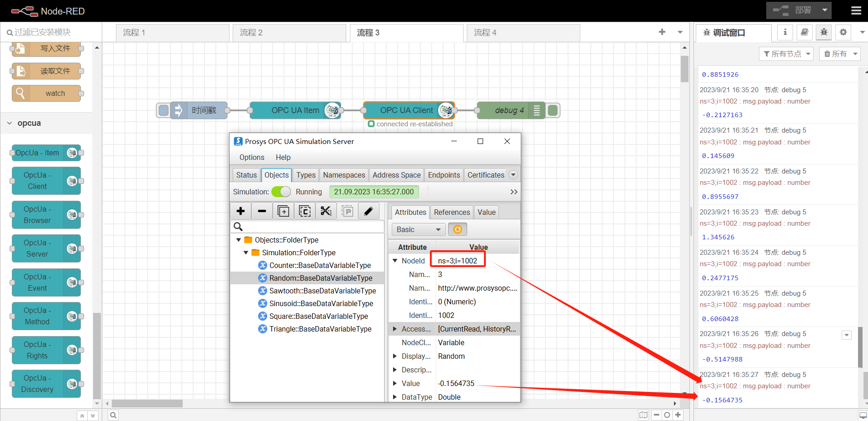This screenshot has height=421, width=868.
Task: Select the OpcUa - Browser palette node
Action: click(x=46, y=215)
